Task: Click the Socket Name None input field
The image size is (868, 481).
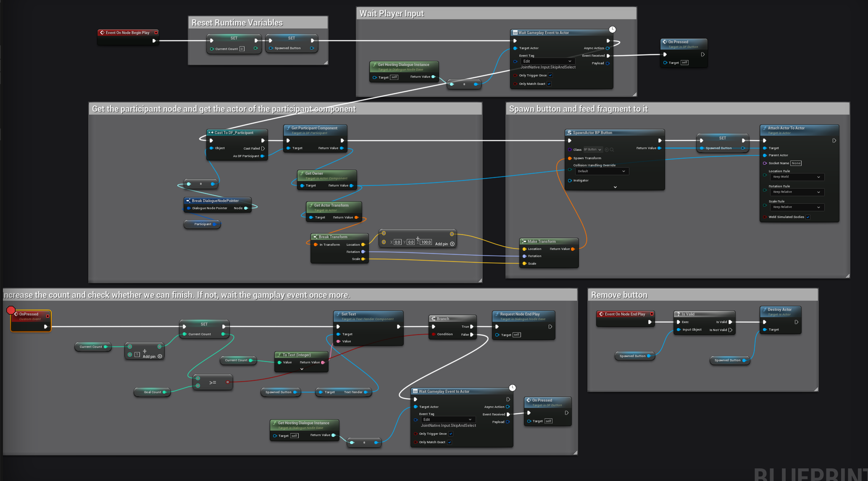Action: [x=796, y=163]
